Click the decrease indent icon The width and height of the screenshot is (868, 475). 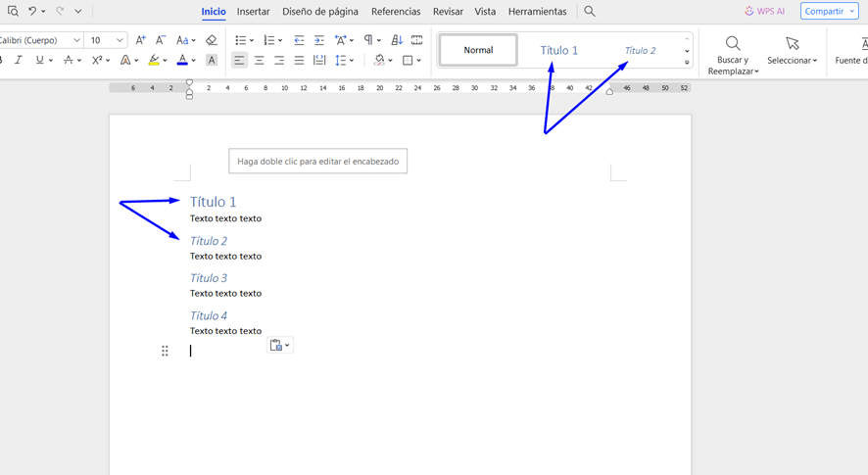coord(299,40)
